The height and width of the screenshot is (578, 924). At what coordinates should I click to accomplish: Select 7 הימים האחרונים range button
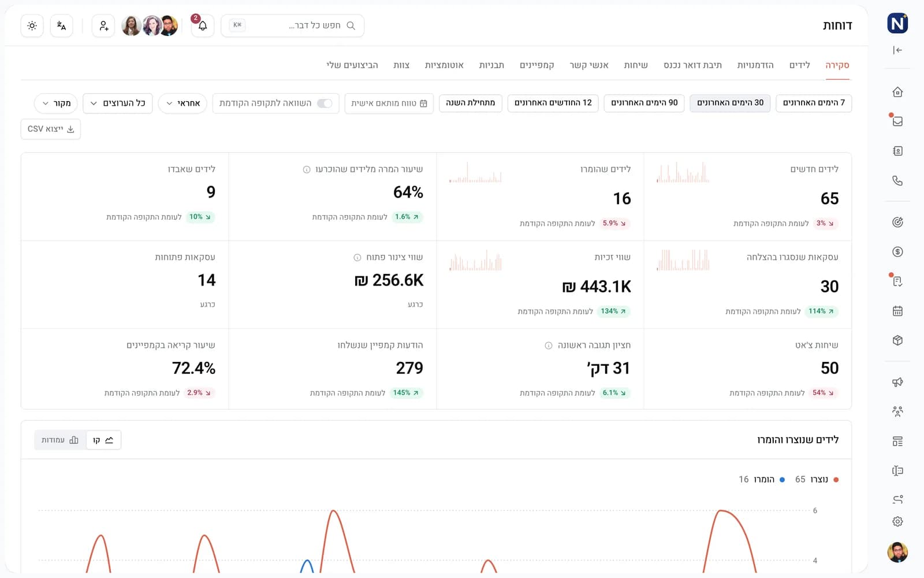(814, 103)
